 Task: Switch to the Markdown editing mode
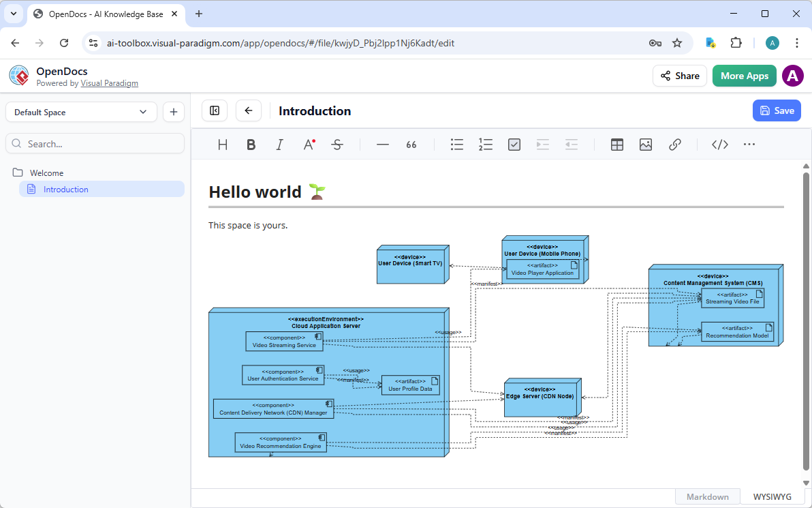[x=707, y=496]
